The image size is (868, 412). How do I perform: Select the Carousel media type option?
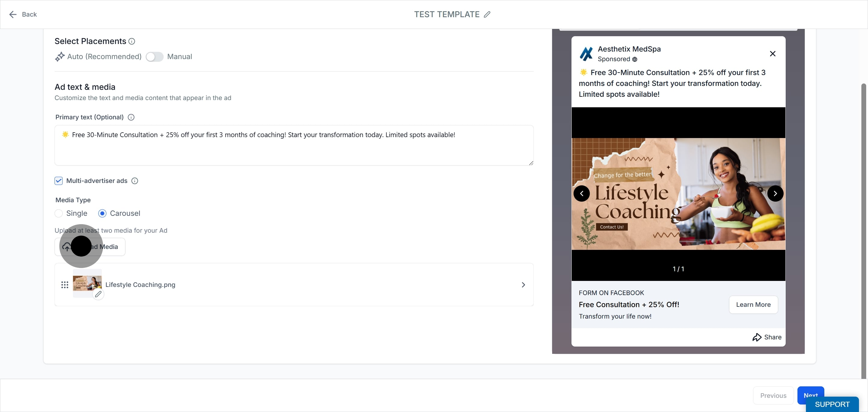tap(102, 214)
